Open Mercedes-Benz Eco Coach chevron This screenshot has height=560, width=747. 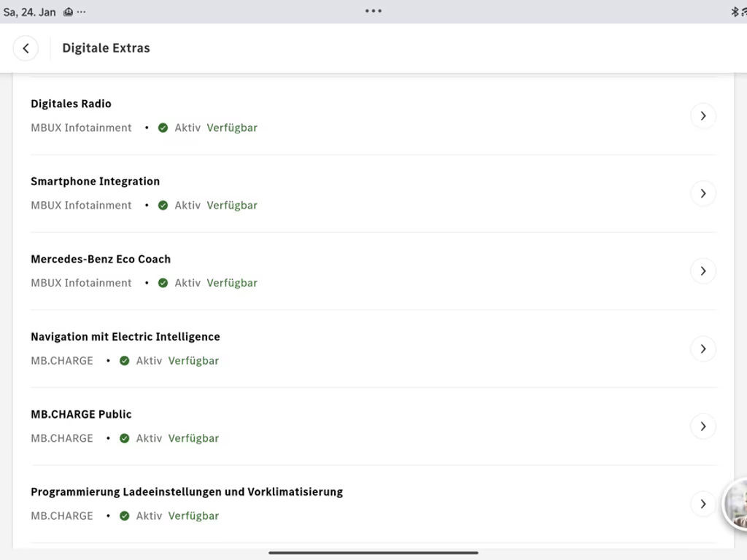(703, 271)
